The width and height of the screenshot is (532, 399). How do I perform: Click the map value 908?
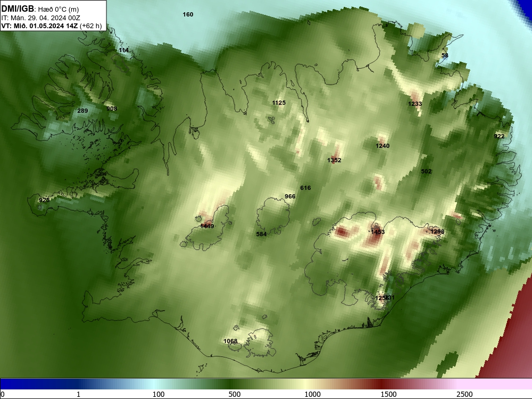112,109
